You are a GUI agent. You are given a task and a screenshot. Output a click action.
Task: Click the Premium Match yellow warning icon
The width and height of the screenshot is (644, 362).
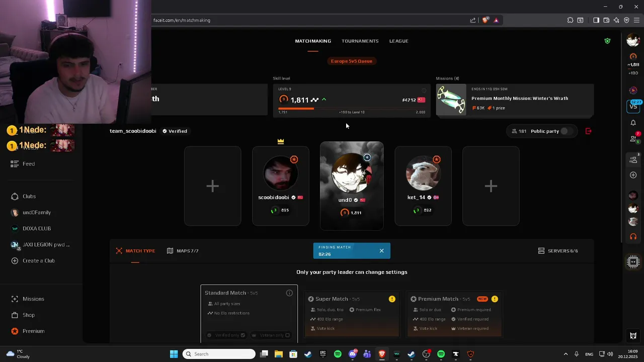click(495, 299)
